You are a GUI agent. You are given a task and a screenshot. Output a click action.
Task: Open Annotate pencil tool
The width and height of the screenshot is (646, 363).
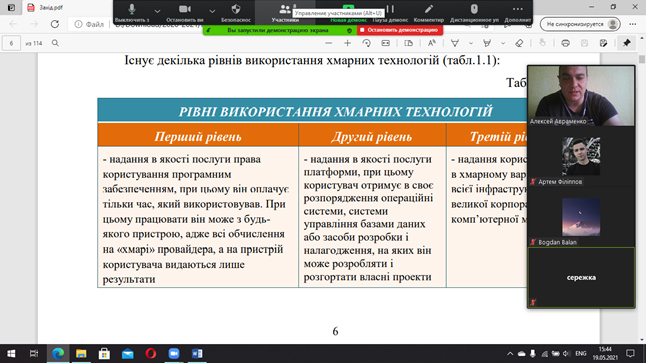pos(428,12)
